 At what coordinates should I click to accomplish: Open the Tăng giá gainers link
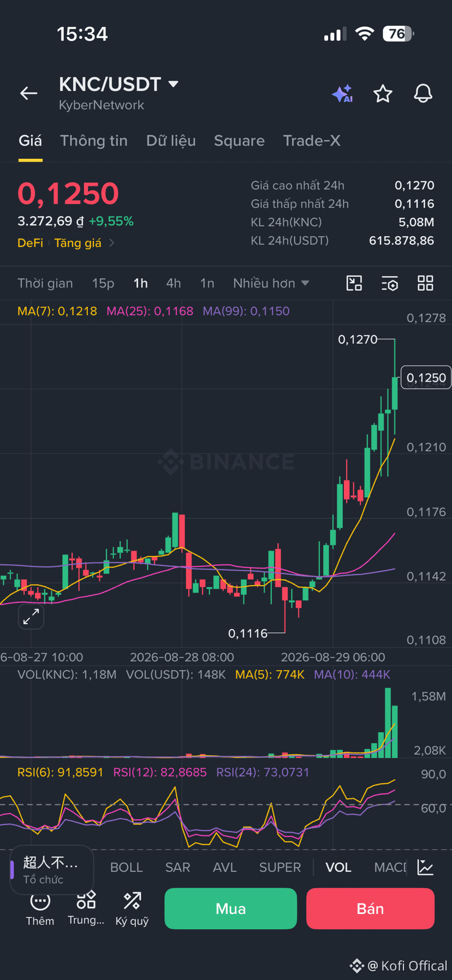(x=78, y=243)
